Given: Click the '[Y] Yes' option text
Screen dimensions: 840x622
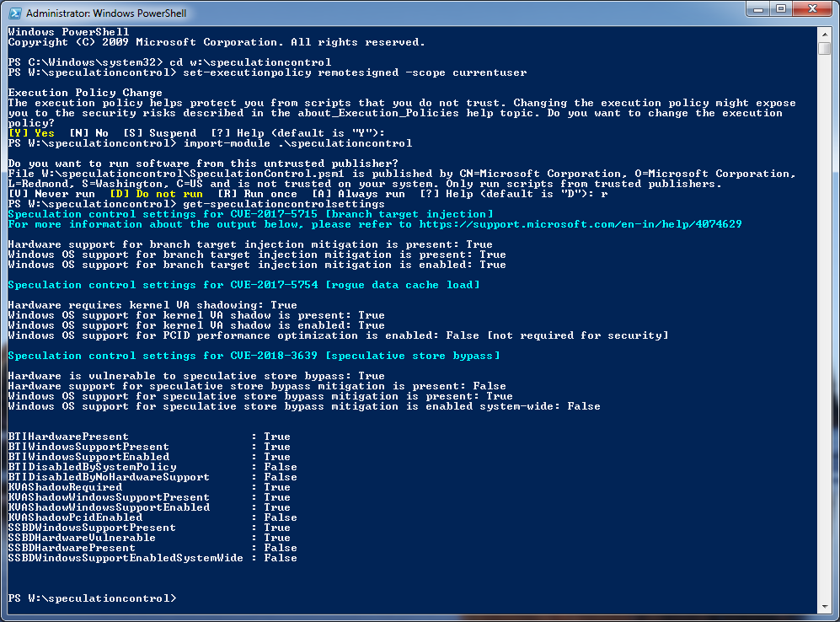Looking at the screenshot, I should tap(31, 133).
